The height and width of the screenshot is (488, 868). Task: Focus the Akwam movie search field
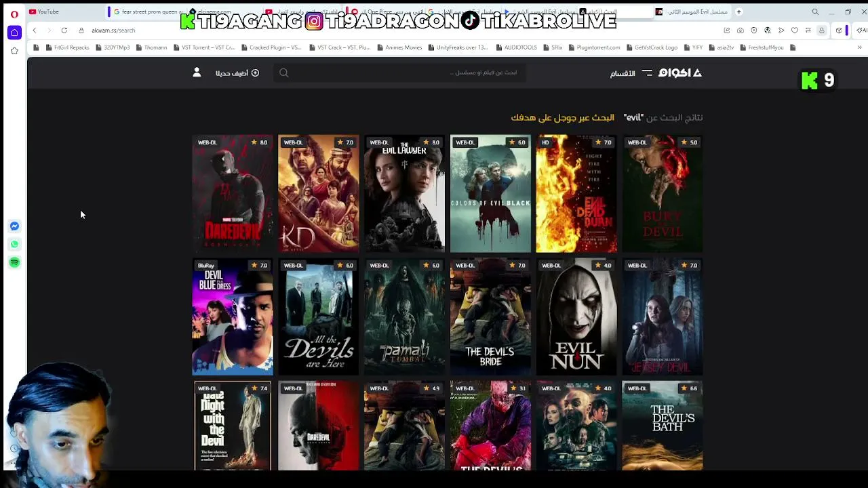coord(400,73)
